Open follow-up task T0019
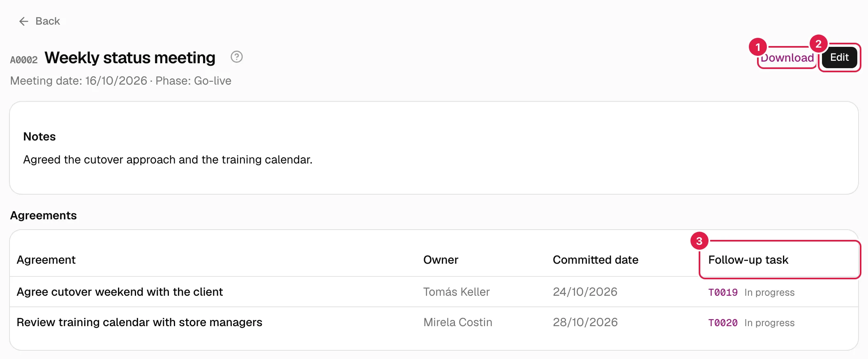 [723, 292]
